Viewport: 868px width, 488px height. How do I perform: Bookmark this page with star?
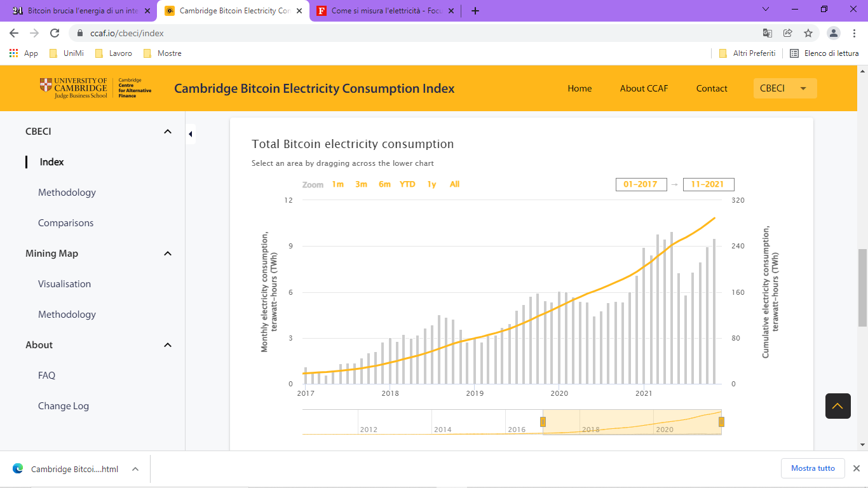[808, 33]
